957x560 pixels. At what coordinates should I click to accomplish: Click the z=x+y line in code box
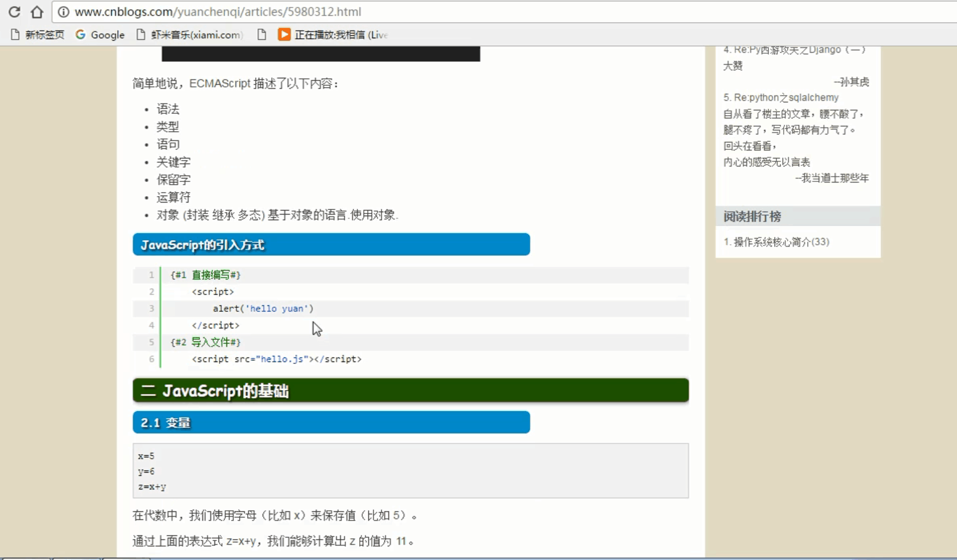pyautogui.click(x=152, y=487)
